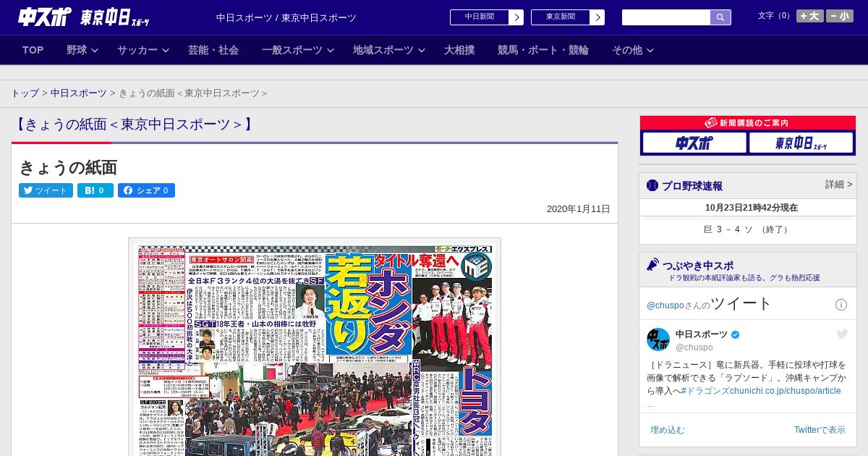Expand the 野球 navigation menu
Viewport: 868px width, 456px height.
81,50
